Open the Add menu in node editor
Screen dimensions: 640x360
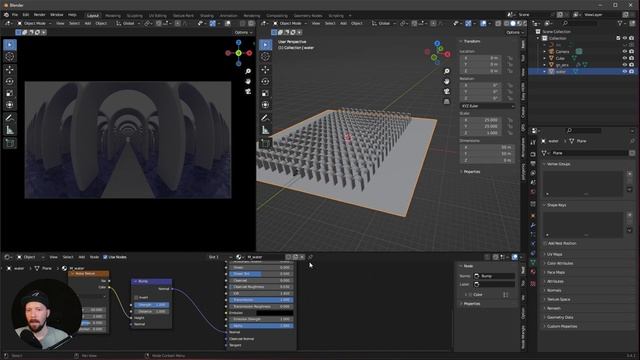[x=82, y=257]
